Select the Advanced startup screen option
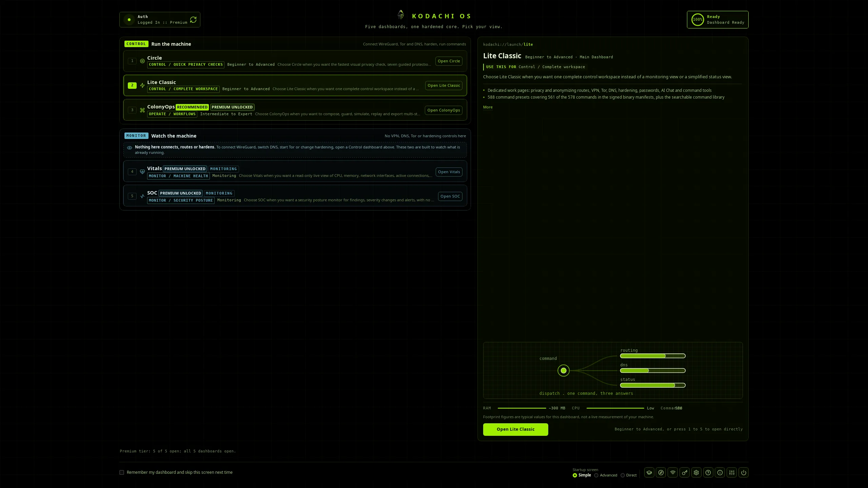Screen dimensions: 868x488 [596, 475]
